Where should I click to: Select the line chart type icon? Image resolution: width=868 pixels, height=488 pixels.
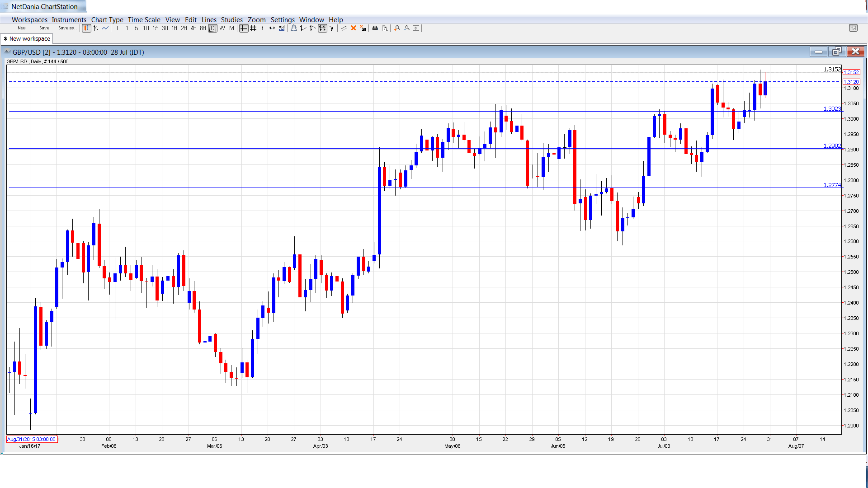coord(105,28)
